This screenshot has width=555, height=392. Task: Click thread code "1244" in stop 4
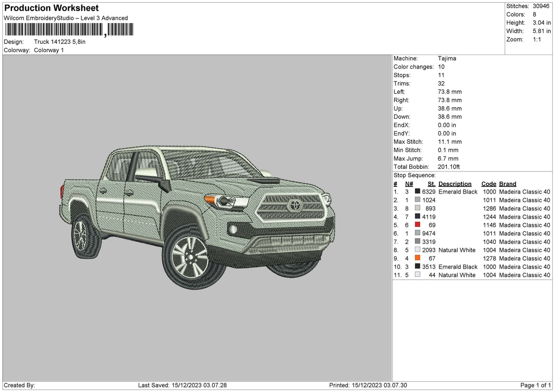coord(489,217)
